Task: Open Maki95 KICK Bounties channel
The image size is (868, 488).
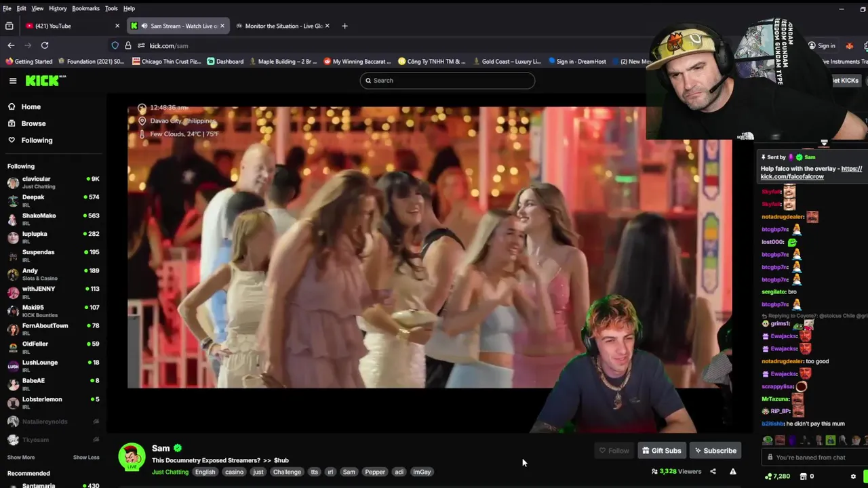Action: click(x=53, y=310)
